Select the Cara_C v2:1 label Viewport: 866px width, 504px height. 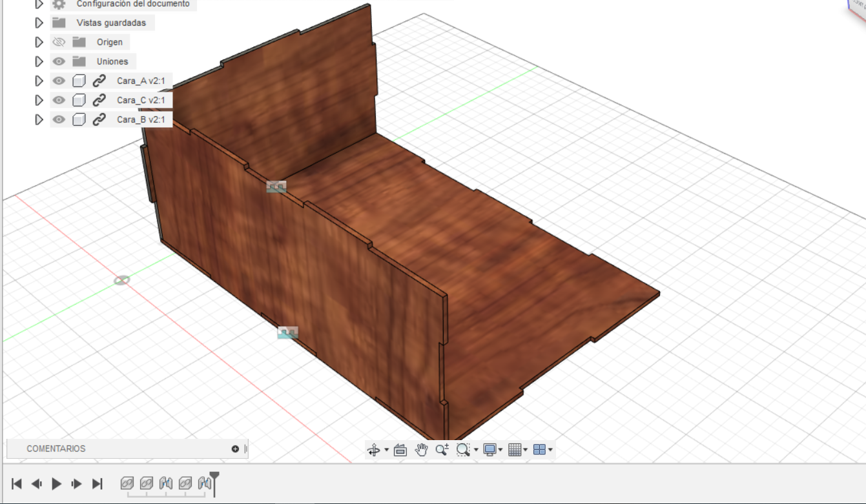(141, 100)
